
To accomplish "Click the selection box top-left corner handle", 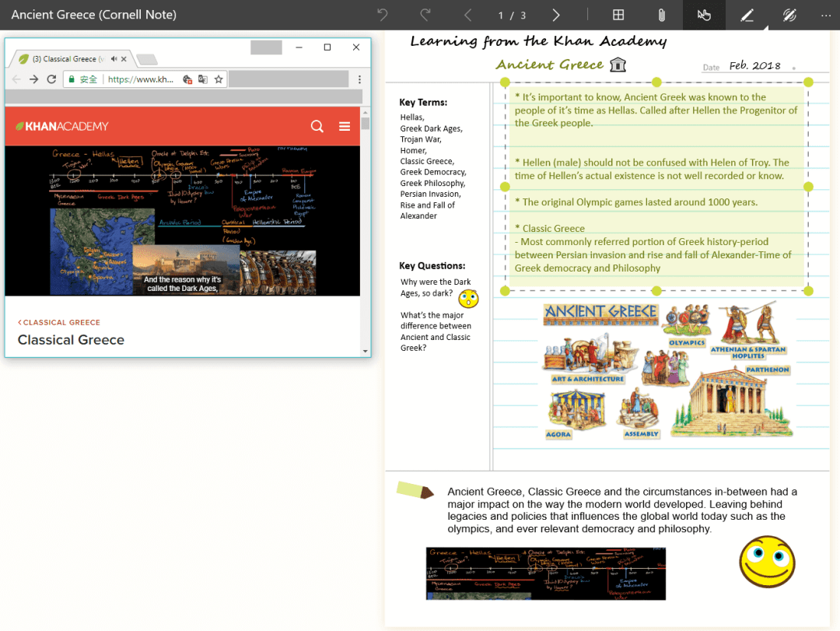I will pyautogui.click(x=505, y=82).
